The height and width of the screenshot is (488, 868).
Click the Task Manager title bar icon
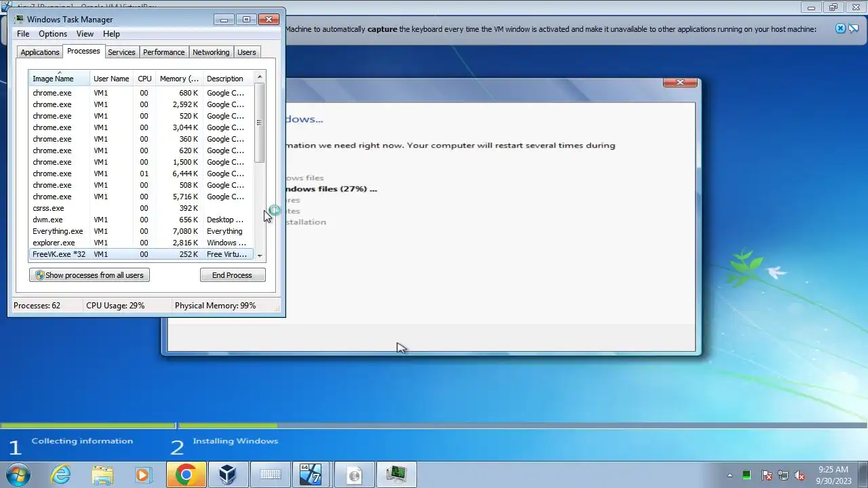click(19, 19)
